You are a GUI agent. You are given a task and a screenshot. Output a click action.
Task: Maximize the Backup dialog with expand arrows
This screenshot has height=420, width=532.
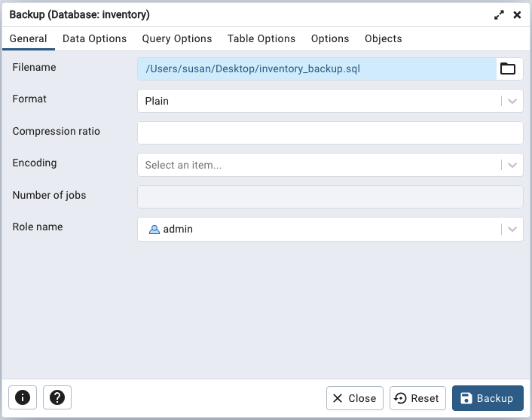pyautogui.click(x=499, y=15)
